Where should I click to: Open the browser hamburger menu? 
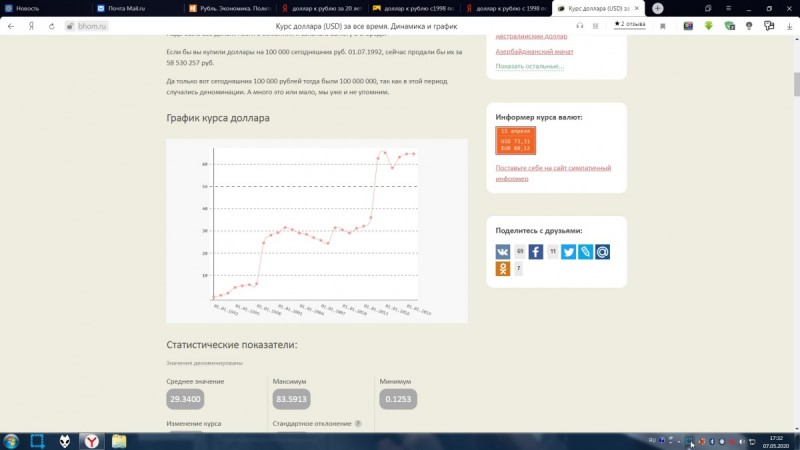[729, 9]
